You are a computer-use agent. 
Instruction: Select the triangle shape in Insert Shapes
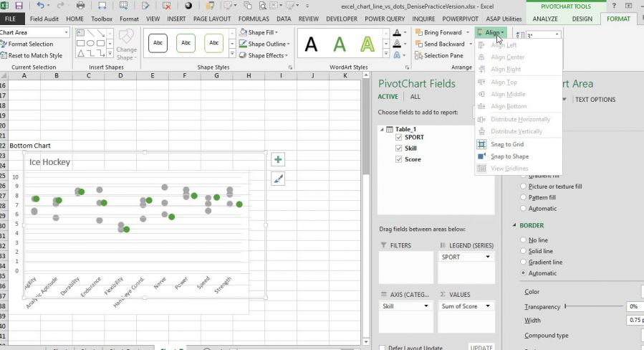click(81, 54)
